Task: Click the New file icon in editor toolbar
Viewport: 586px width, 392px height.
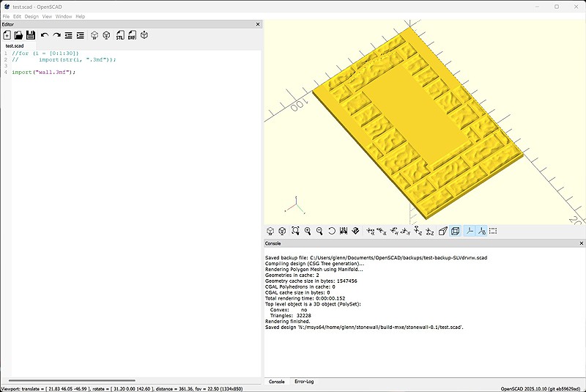Action: [x=7, y=35]
